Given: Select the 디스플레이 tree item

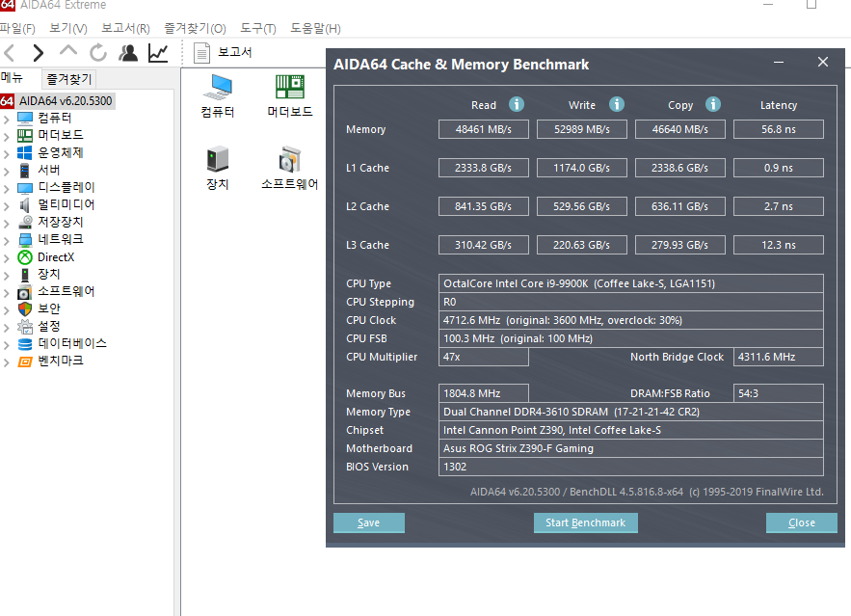Looking at the screenshot, I should pyautogui.click(x=66, y=187).
